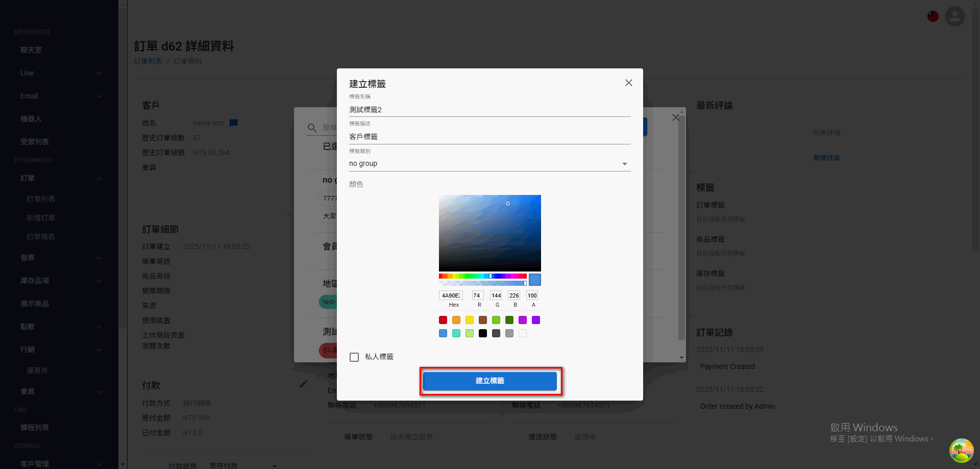The image size is (980, 469).
Task: Open the 標籤類別 dropdown showing no group
Action: [490, 164]
